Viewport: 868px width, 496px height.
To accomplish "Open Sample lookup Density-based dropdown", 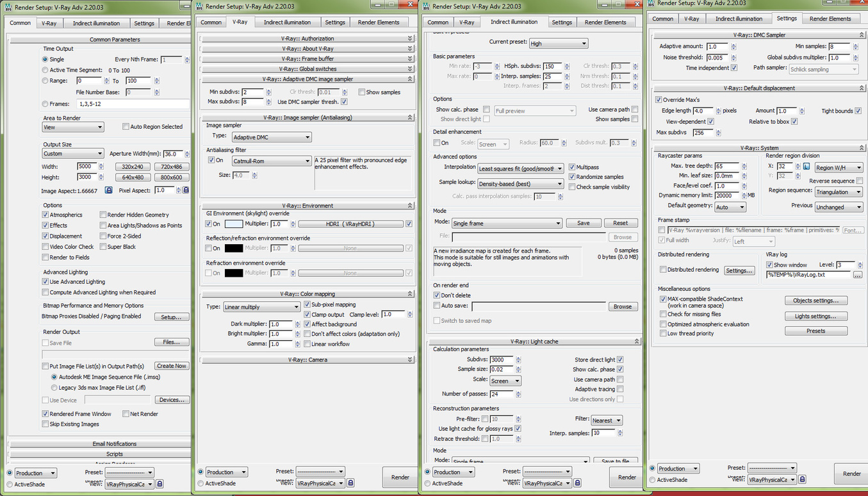I will pyautogui.click(x=520, y=184).
